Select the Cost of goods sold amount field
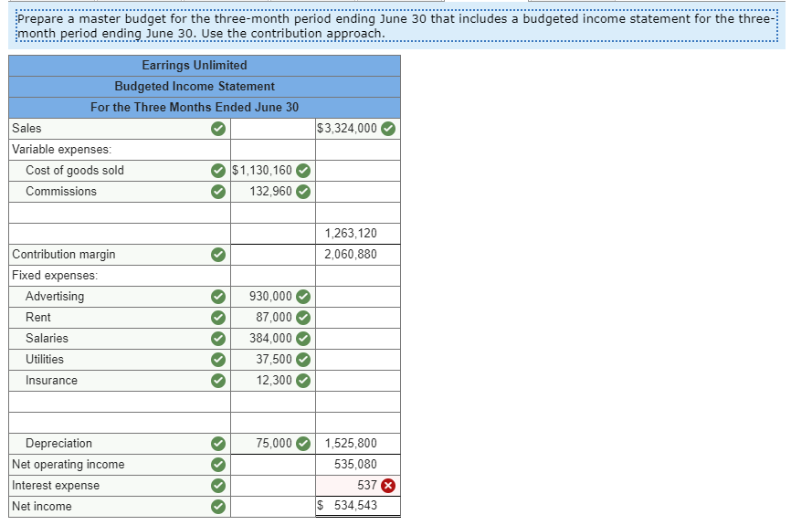 click(273, 171)
